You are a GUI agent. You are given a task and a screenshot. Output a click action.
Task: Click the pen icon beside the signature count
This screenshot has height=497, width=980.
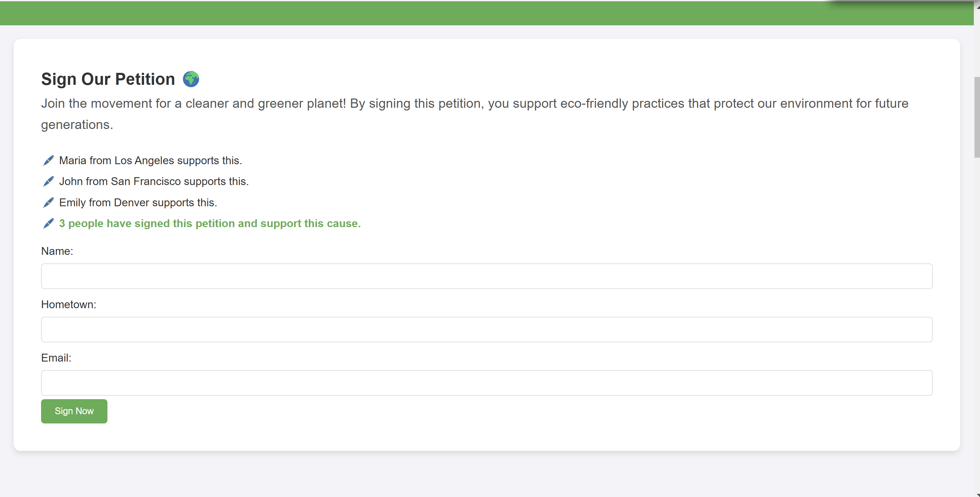(x=48, y=224)
